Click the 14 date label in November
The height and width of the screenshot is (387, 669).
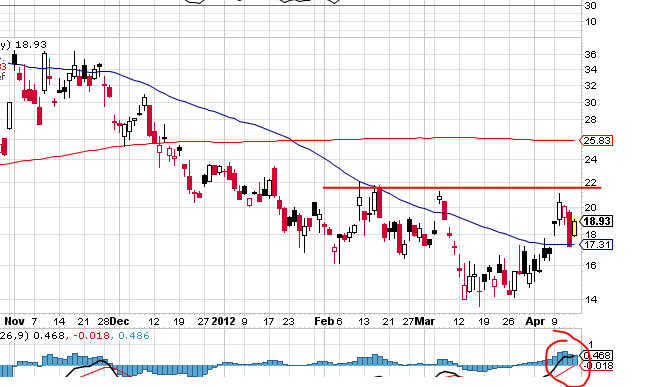click(59, 321)
